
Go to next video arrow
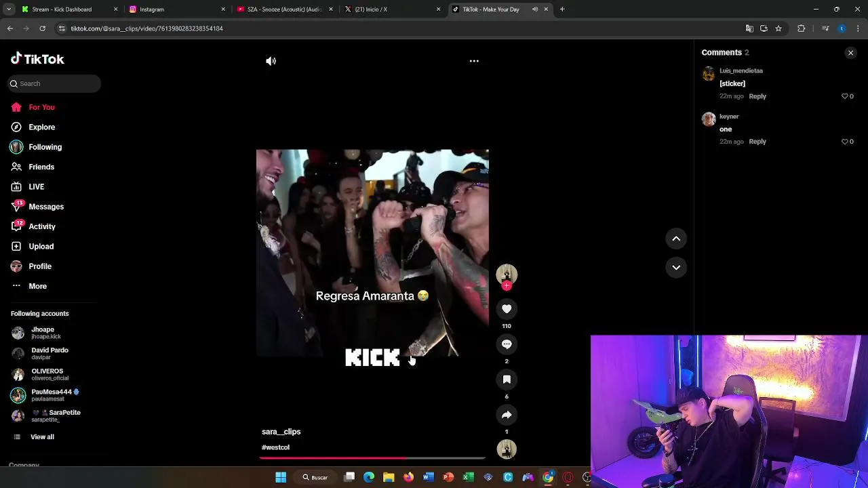pyautogui.click(x=676, y=267)
